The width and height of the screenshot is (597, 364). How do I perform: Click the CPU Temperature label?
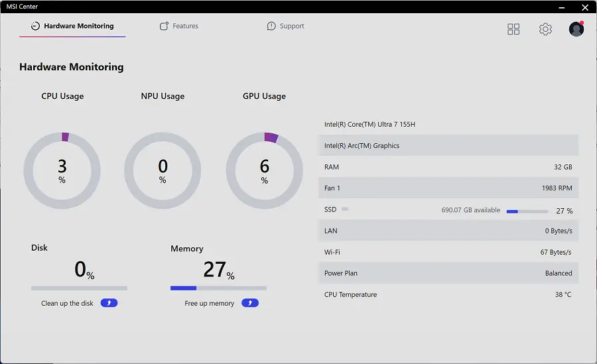click(351, 294)
